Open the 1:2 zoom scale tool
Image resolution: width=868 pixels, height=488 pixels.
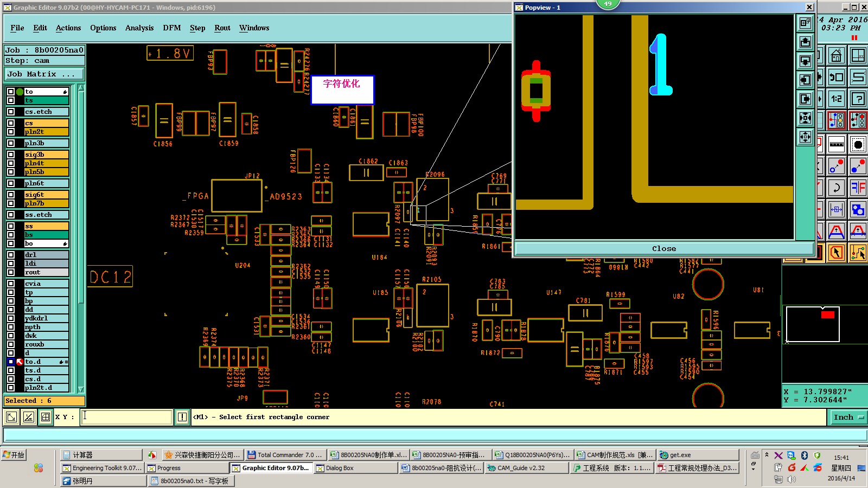click(837, 99)
